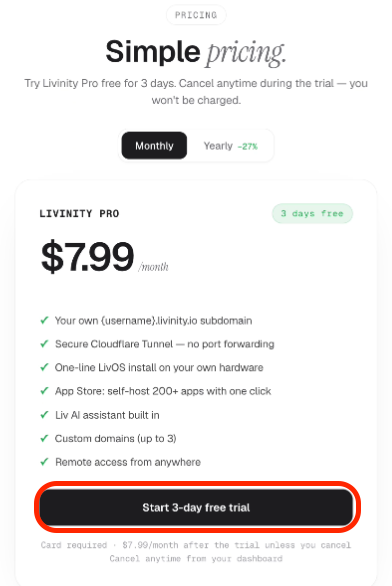Click the /month price suffix
The height and width of the screenshot is (586, 392).
pos(153,267)
